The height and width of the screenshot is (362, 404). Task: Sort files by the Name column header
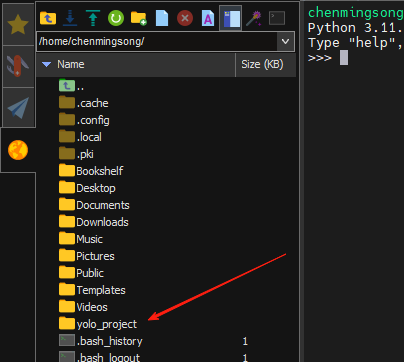pyautogui.click(x=136, y=64)
